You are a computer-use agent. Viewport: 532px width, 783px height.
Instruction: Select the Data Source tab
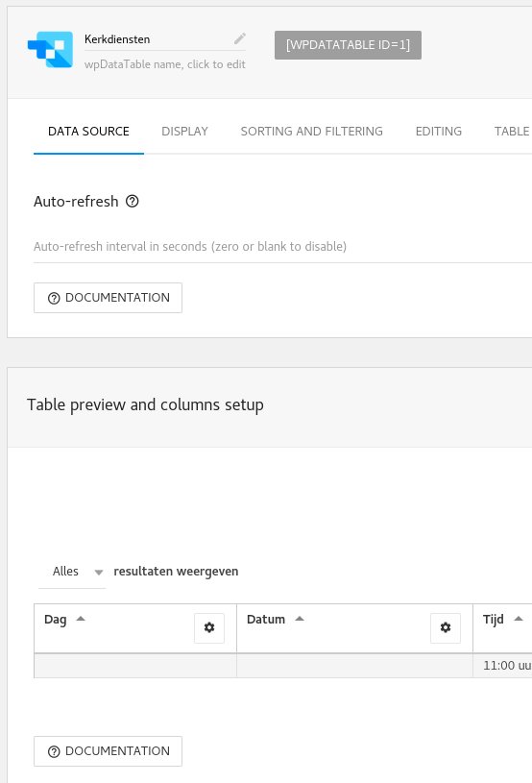(x=89, y=132)
